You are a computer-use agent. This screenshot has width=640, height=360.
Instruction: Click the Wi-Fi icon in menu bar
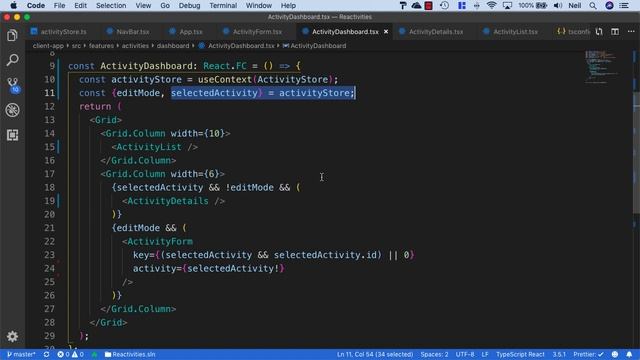[x=491, y=5]
